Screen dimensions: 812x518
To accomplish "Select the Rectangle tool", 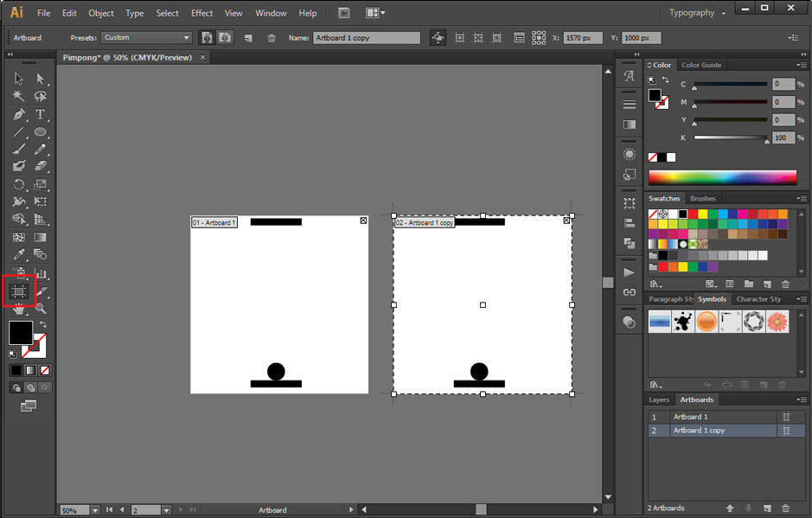I will (x=41, y=130).
